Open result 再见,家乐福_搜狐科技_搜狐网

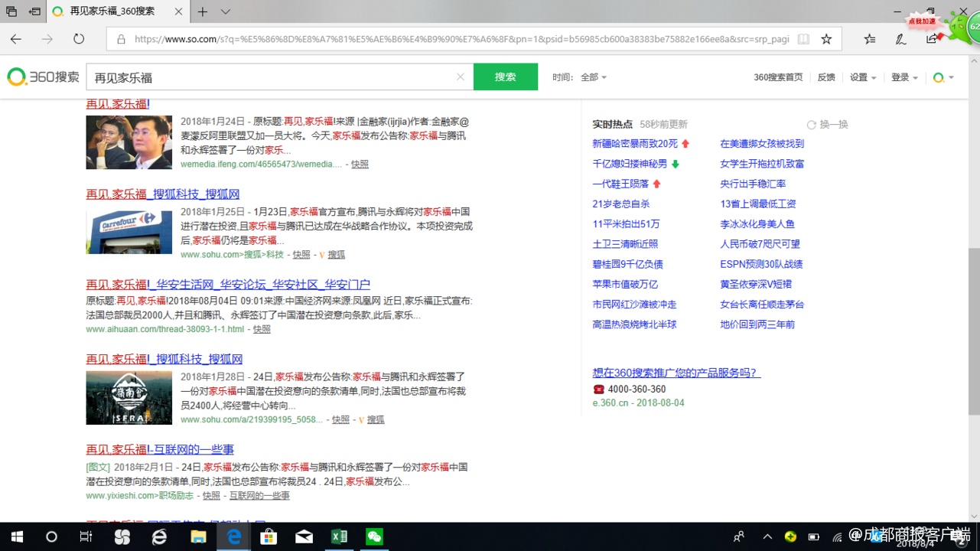[x=163, y=194]
